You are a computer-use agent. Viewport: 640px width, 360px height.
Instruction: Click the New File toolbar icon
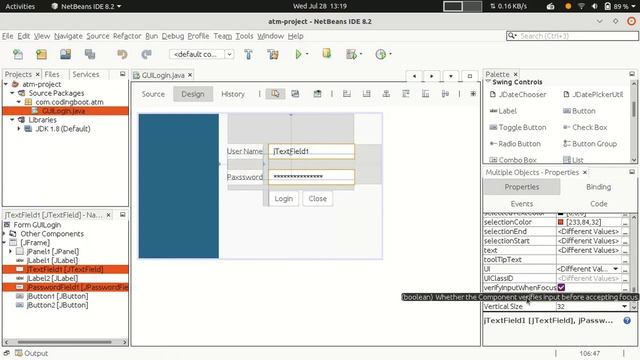pos(18,54)
